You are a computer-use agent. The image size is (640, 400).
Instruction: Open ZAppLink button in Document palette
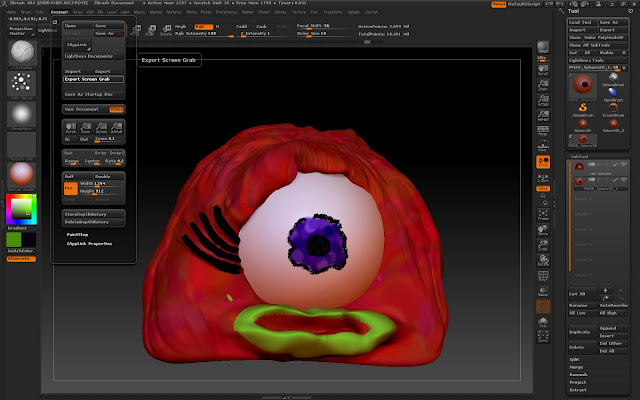[x=78, y=44]
